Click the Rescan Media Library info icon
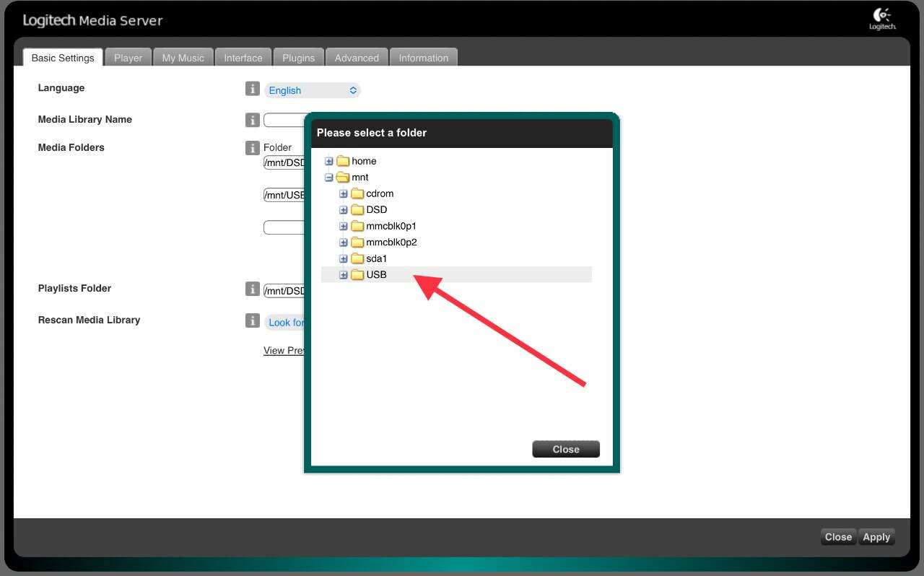Viewport: 924px width, 576px height. [252, 320]
